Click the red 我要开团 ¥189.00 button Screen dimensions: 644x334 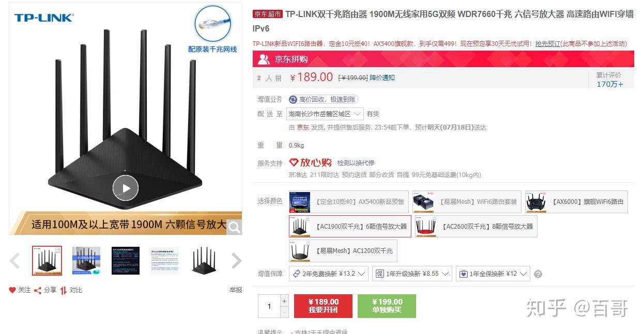323,306
